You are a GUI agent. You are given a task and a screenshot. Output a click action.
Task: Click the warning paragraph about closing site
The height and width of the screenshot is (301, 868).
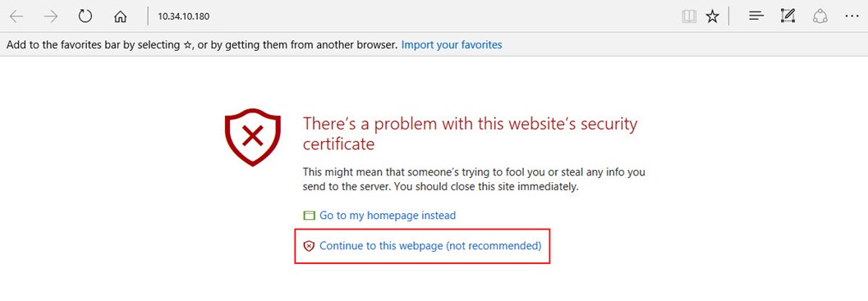pos(474,180)
